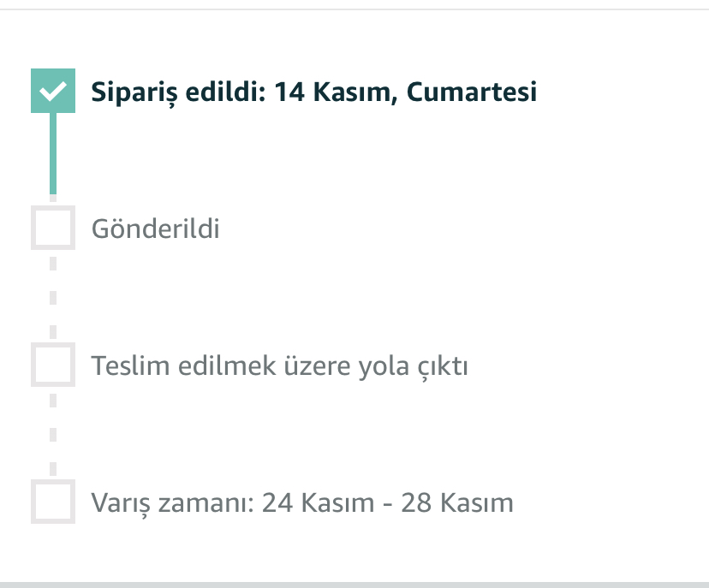Click middle dash between Gönderildi and Teslim
Screen dimensions: 709x588
coord(53,298)
